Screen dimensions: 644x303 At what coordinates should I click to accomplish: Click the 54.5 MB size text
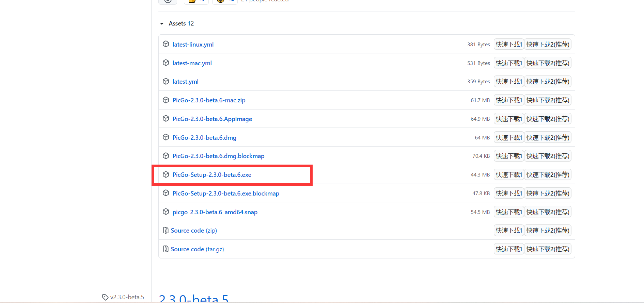[480, 212]
